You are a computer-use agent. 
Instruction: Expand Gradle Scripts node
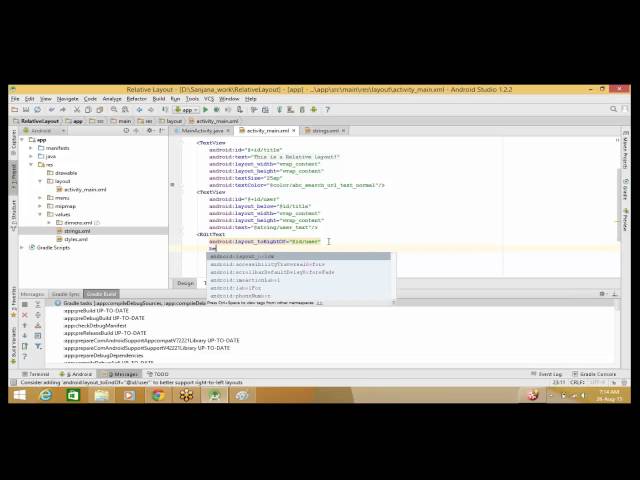[x=22, y=248]
